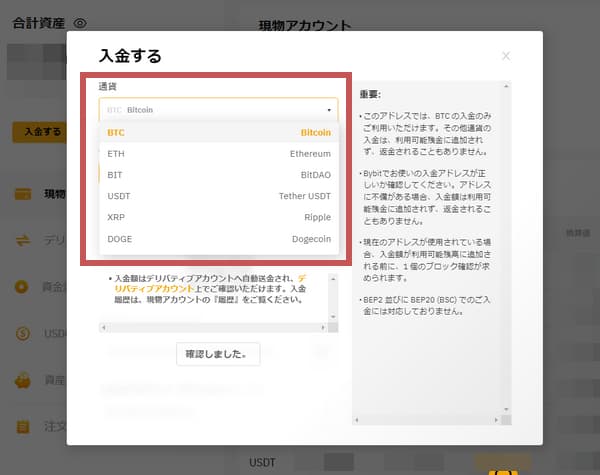This screenshot has height=475, width=600.
Task: Click 現物アカウント heading in background
Action: [305, 25]
